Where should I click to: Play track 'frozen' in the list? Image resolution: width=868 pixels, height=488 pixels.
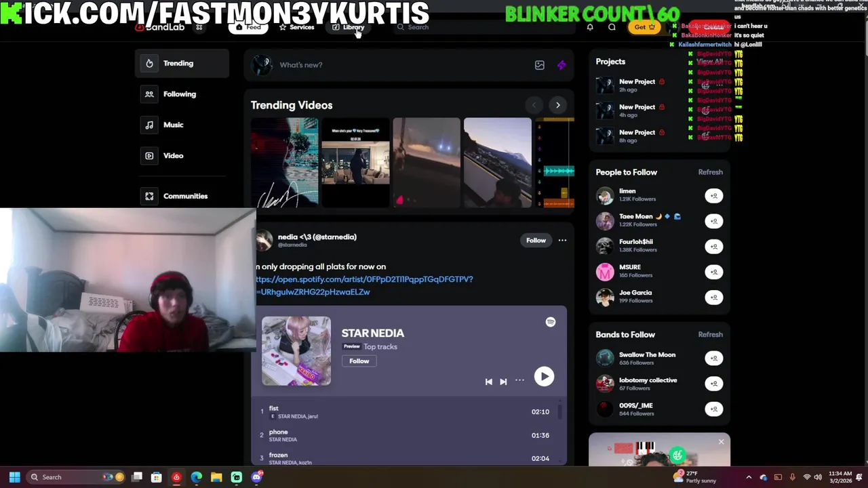[x=405, y=458]
